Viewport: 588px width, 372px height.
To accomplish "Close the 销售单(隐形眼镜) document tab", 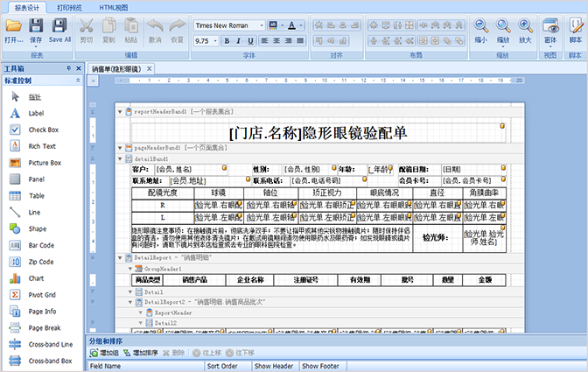I will coord(150,68).
